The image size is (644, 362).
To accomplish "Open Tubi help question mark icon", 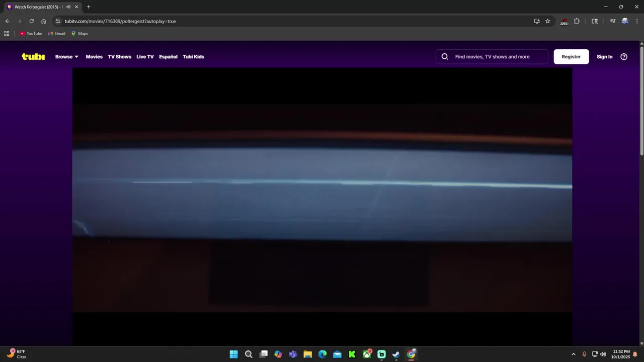I will [624, 57].
